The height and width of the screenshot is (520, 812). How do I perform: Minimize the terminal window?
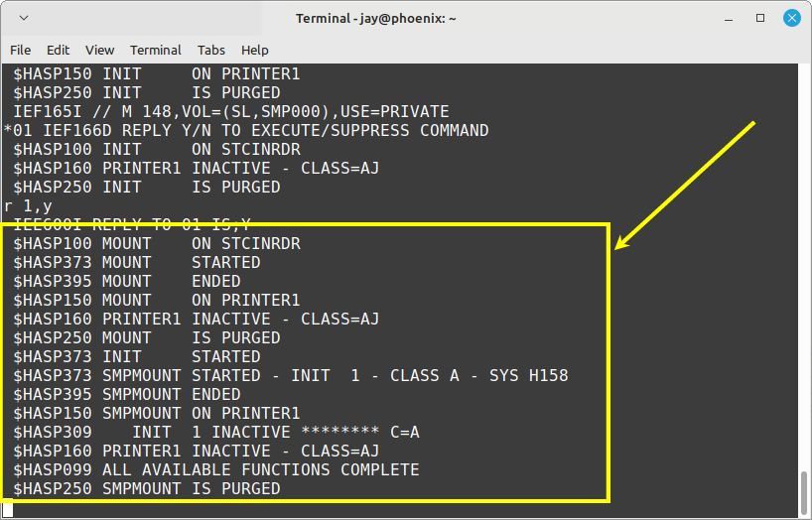coord(729,19)
